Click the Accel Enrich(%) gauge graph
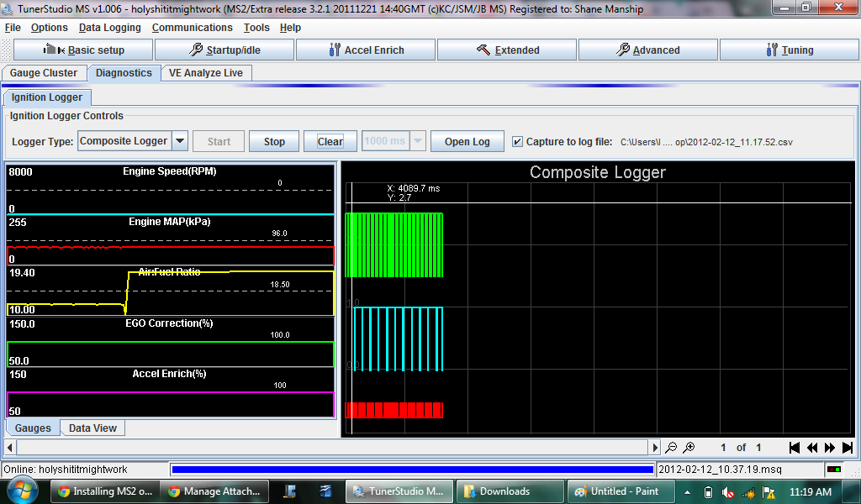The image size is (861, 504). (170, 392)
